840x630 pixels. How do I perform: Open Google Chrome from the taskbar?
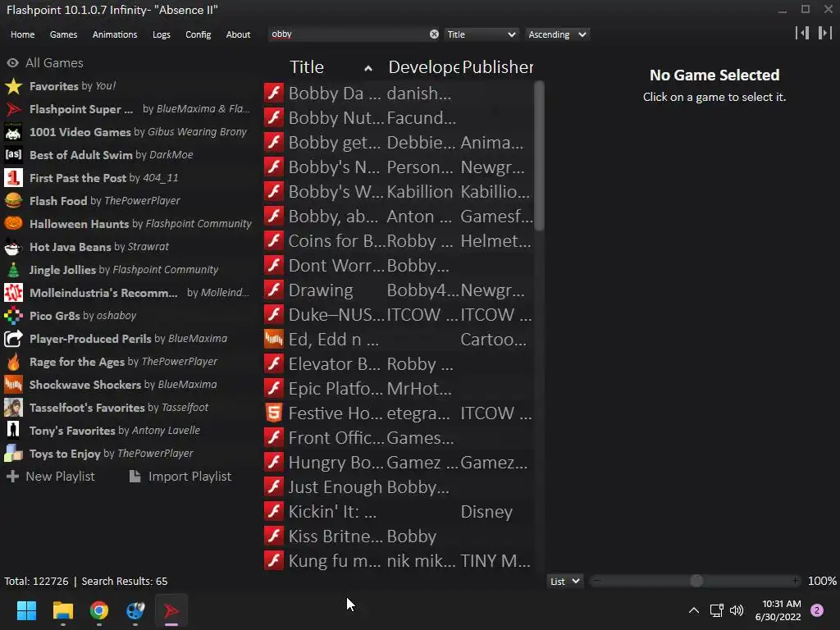(99, 610)
